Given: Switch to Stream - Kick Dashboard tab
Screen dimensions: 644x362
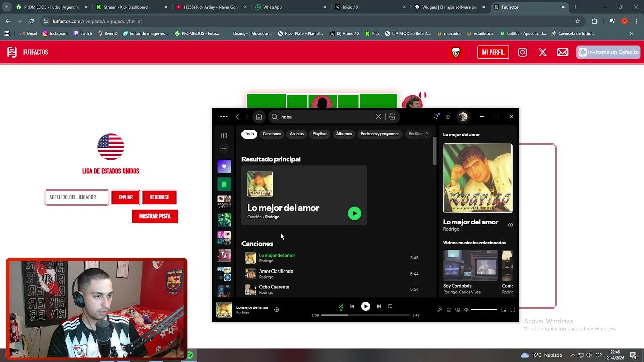Looking at the screenshot, I should pyautogui.click(x=132, y=7).
